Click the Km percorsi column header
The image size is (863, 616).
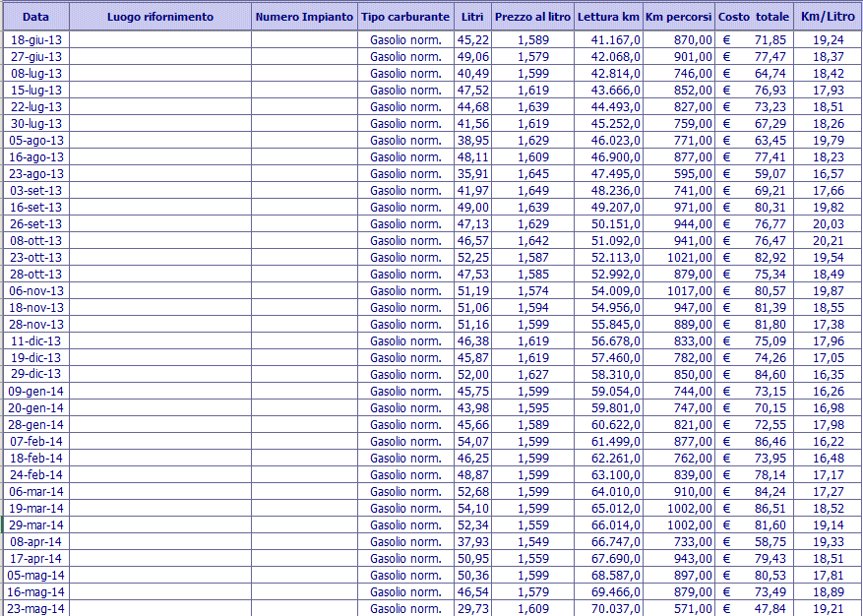pos(679,17)
